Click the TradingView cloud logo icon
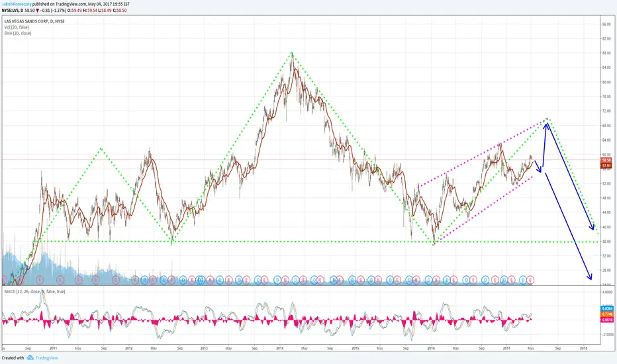This screenshot has width=617, height=364. point(30,357)
